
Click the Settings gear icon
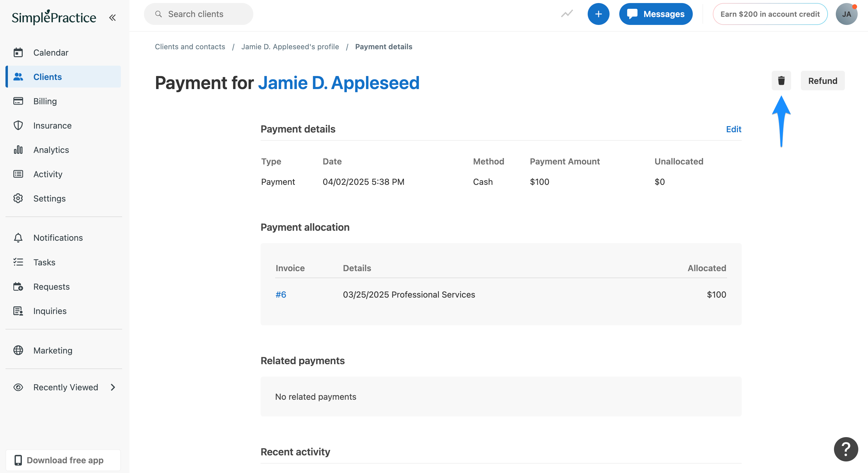[18, 199]
